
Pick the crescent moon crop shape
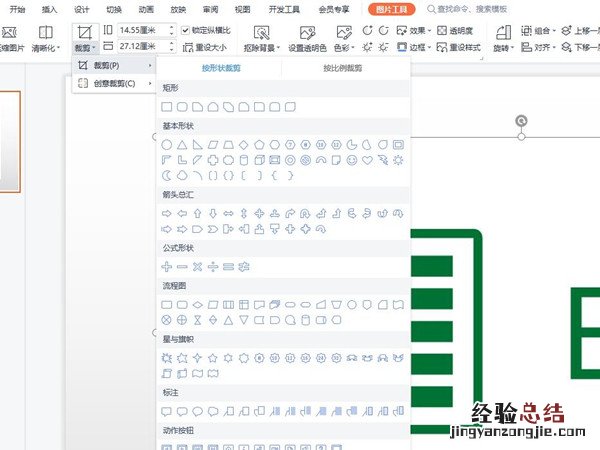[x=167, y=175]
